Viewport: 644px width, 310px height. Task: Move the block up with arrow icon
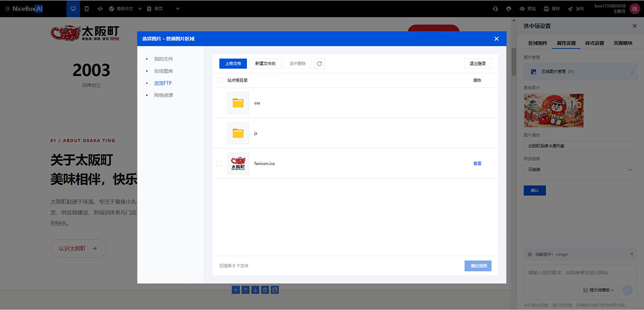(245, 290)
